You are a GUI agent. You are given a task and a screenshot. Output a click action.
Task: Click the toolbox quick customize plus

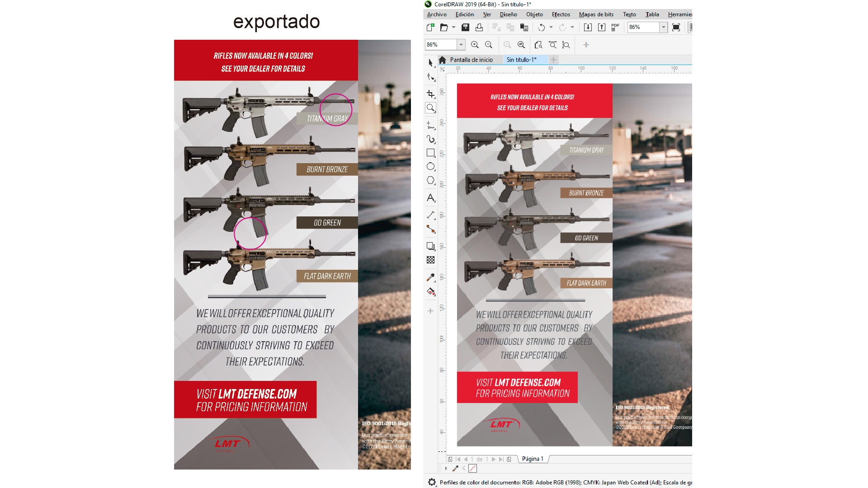(x=430, y=311)
